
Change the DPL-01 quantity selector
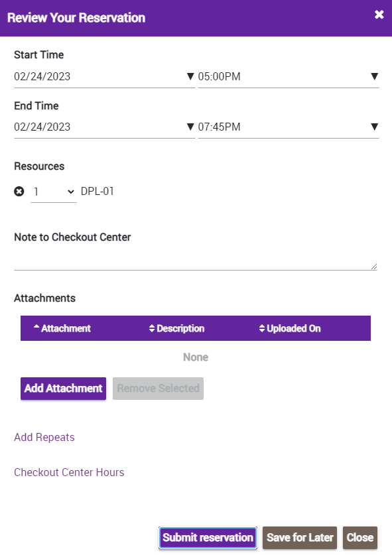pos(54,192)
